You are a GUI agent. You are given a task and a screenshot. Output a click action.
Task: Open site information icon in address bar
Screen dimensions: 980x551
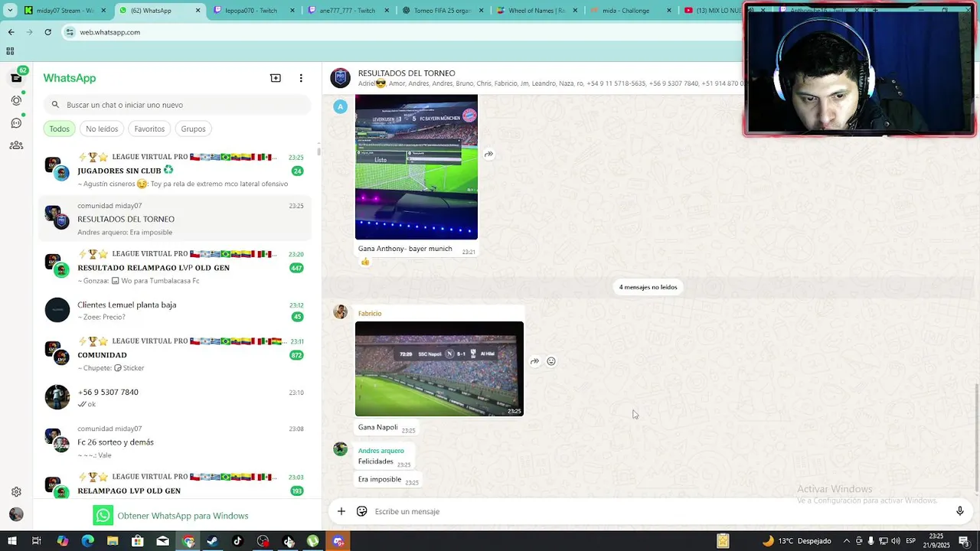pos(70,32)
